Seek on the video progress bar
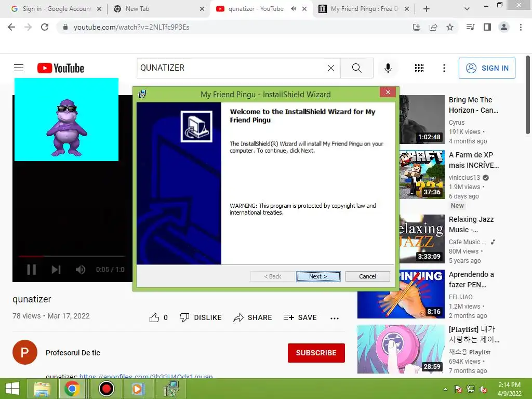532x399 pixels. (72, 256)
